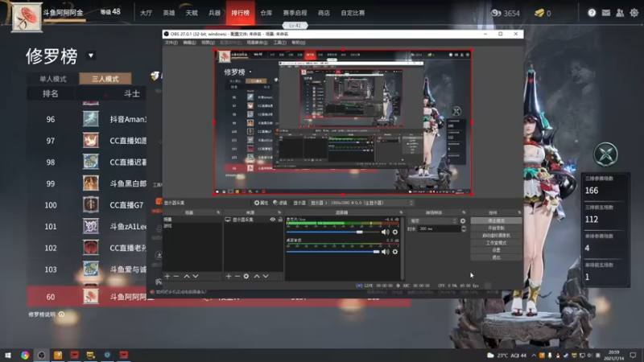644x362 pixels.
Task: Remove the selected source with the minus icon
Action: point(237,276)
